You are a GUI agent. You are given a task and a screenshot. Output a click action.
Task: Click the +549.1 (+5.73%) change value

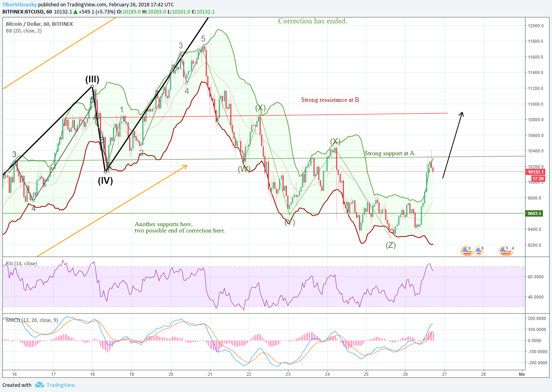pyautogui.click(x=97, y=11)
